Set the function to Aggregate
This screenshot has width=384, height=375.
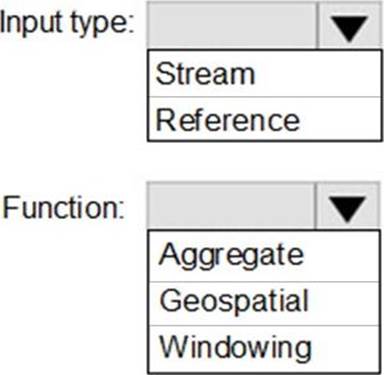pyautogui.click(x=264, y=256)
